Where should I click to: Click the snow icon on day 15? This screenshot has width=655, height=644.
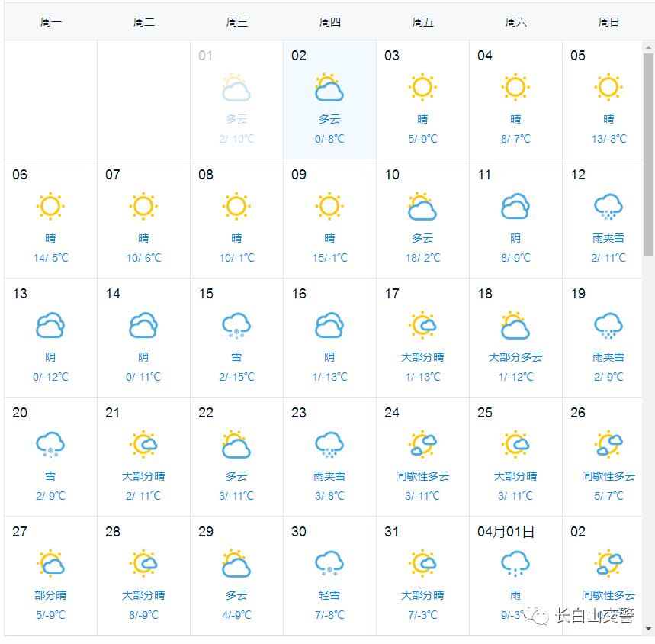point(236,326)
